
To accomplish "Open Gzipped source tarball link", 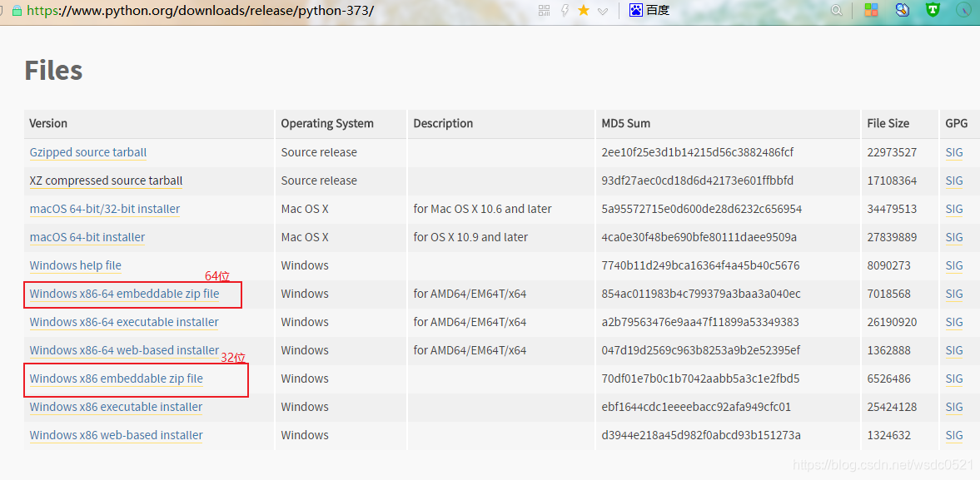I will point(88,152).
